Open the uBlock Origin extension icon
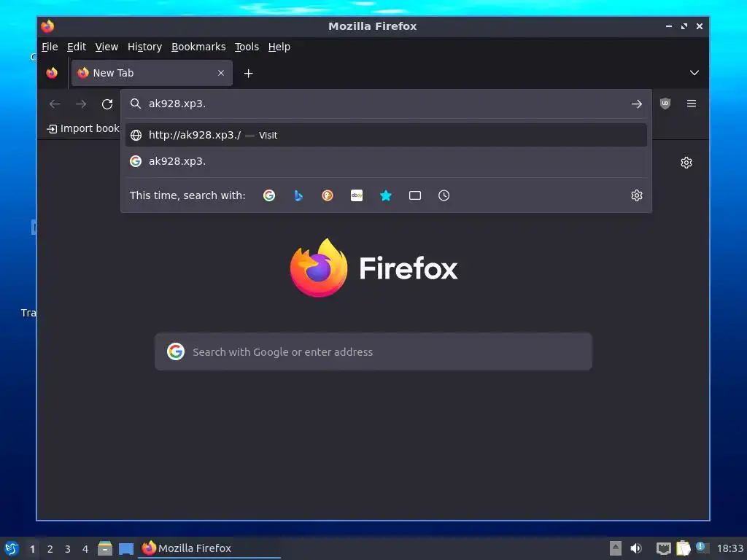747x560 pixels. point(665,104)
